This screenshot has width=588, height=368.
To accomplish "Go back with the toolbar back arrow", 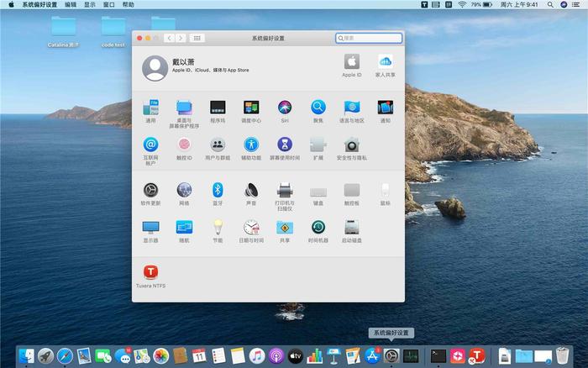I will (x=169, y=38).
